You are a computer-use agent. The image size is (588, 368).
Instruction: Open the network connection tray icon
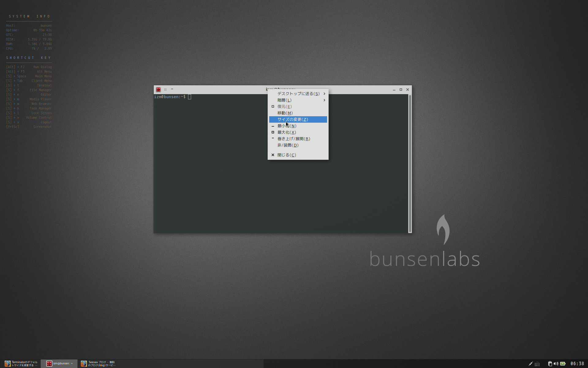pos(531,364)
